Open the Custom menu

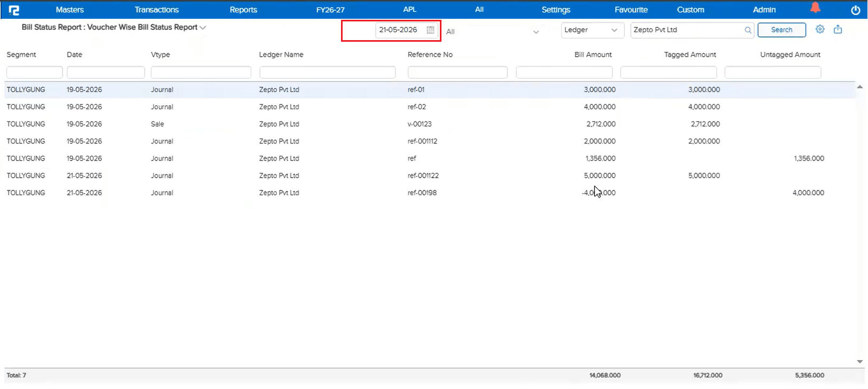point(691,10)
